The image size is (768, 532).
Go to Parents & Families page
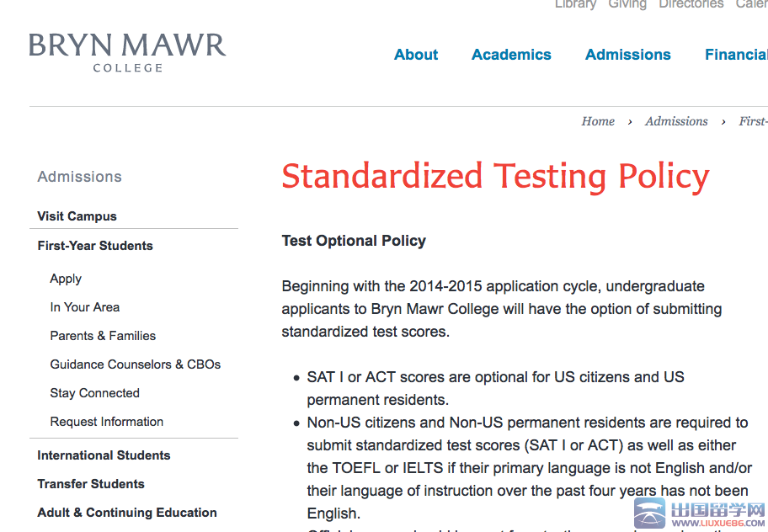click(103, 336)
